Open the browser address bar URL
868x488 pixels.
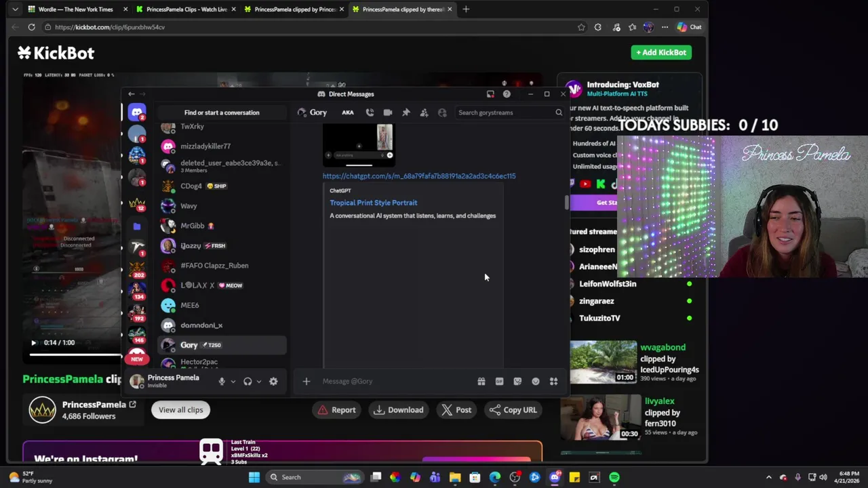click(x=110, y=27)
